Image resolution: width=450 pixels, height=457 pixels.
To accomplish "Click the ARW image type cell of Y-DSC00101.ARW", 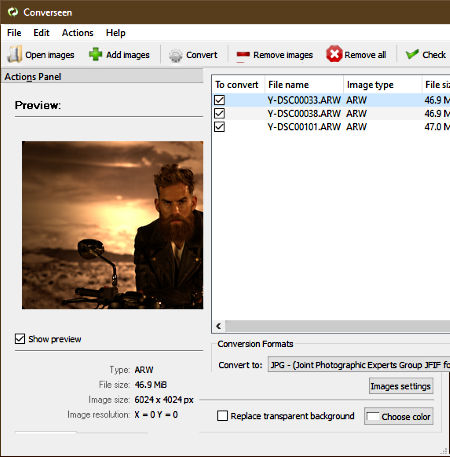I will coord(356,127).
